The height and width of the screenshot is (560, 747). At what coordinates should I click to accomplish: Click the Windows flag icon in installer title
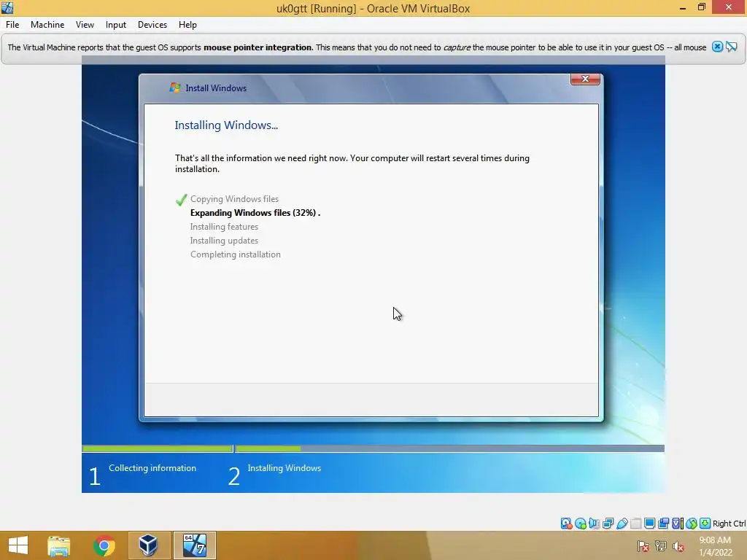pos(175,87)
